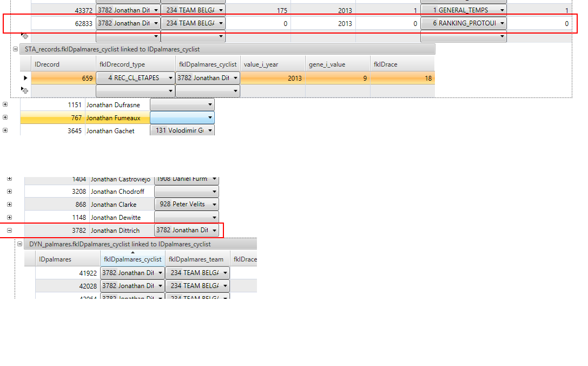Open the REC_CL_ETAPES record type dropdown

[x=170, y=78]
